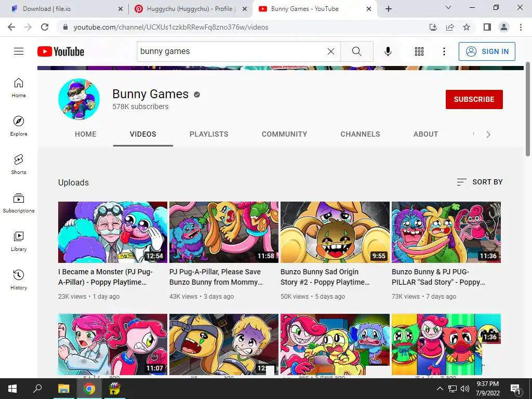Image resolution: width=532 pixels, height=399 pixels.
Task: Select the VIDEOS channel tab
Action: (x=143, y=134)
